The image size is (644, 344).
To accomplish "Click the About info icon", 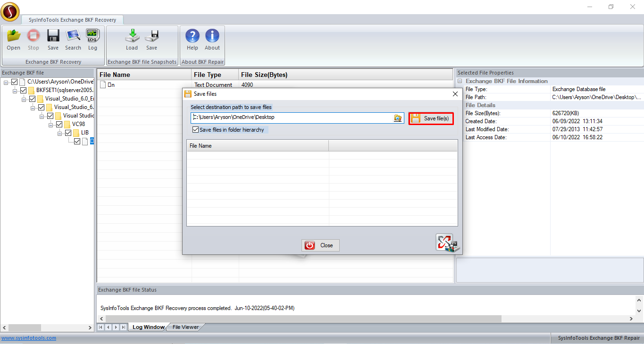I will coord(212,37).
